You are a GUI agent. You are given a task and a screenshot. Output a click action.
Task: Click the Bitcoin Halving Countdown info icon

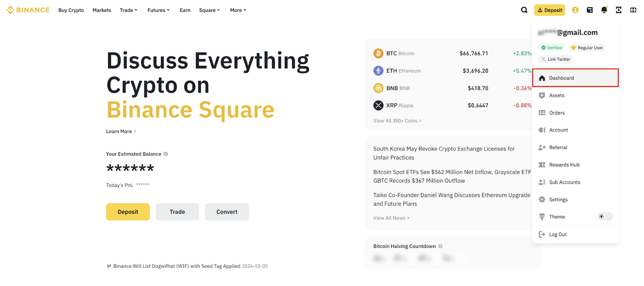(440, 246)
